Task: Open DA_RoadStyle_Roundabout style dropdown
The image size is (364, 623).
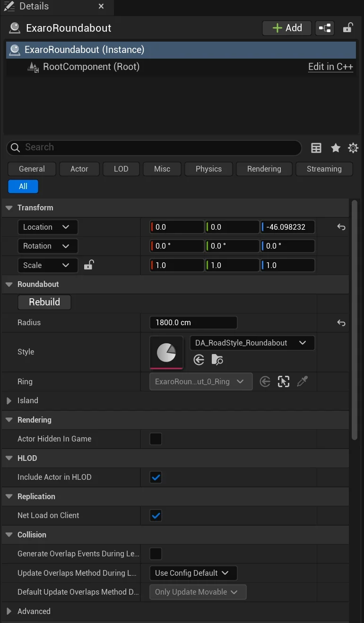Action: [x=252, y=343]
